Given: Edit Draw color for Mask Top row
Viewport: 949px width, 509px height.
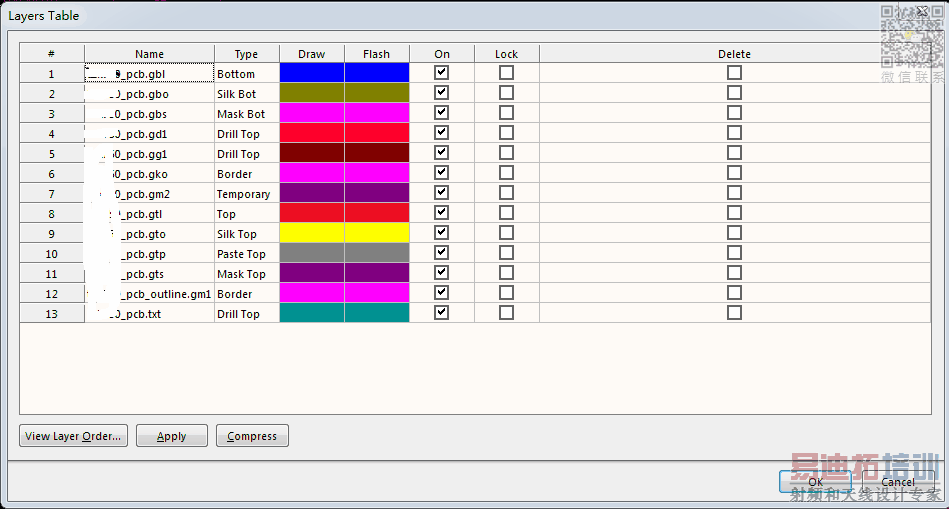Looking at the screenshot, I should pos(312,272).
